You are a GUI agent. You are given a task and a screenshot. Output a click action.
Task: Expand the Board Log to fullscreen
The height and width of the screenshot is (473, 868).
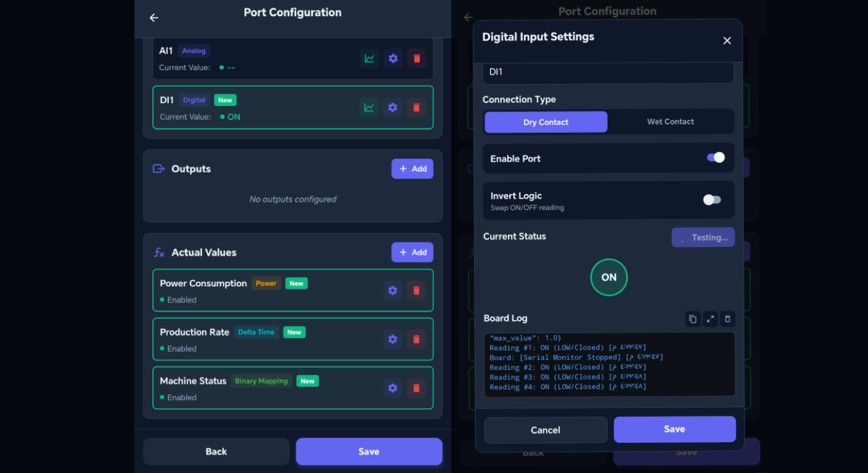[x=710, y=319]
